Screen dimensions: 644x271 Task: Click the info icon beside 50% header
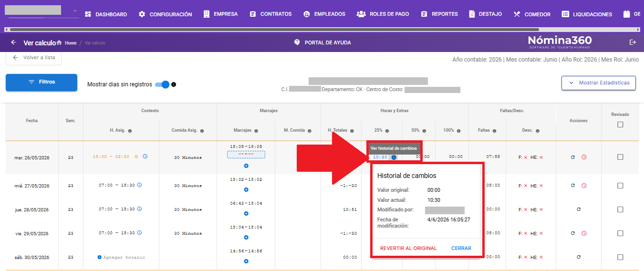point(424,131)
